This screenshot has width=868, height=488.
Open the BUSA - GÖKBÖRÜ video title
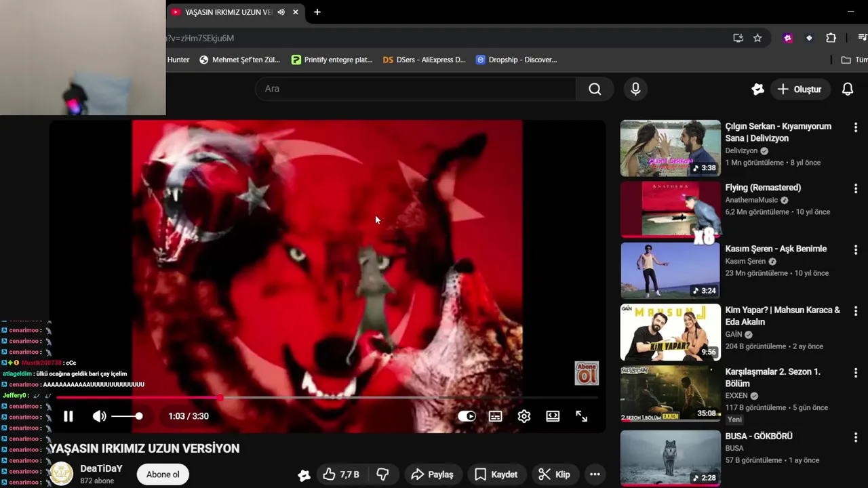pyautogui.click(x=759, y=436)
